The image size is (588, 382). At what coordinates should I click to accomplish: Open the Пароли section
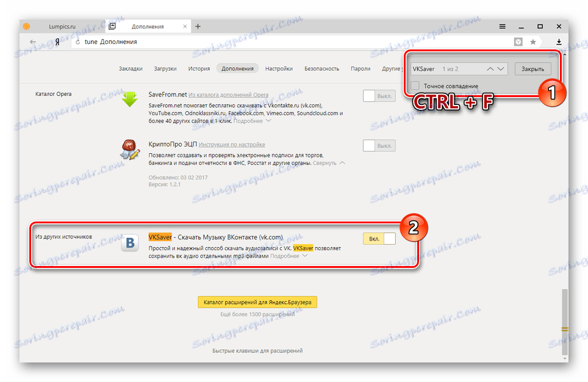pyautogui.click(x=360, y=69)
